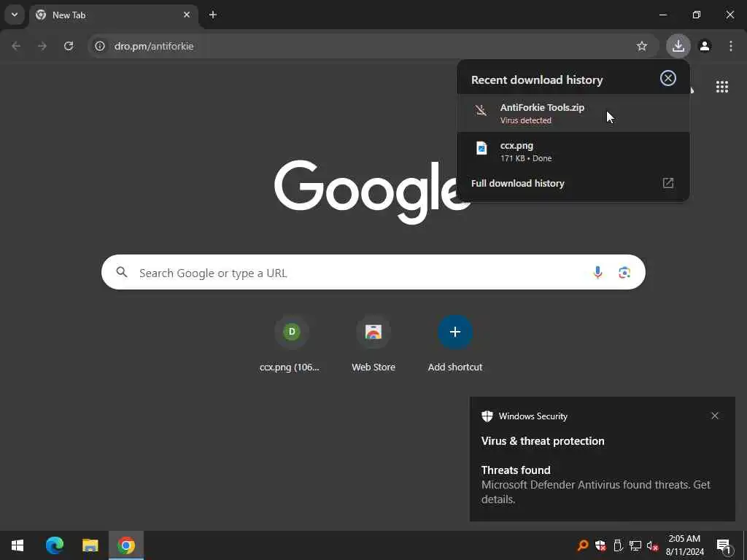Click the magnifier icon in search box

click(x=122, y=273)
